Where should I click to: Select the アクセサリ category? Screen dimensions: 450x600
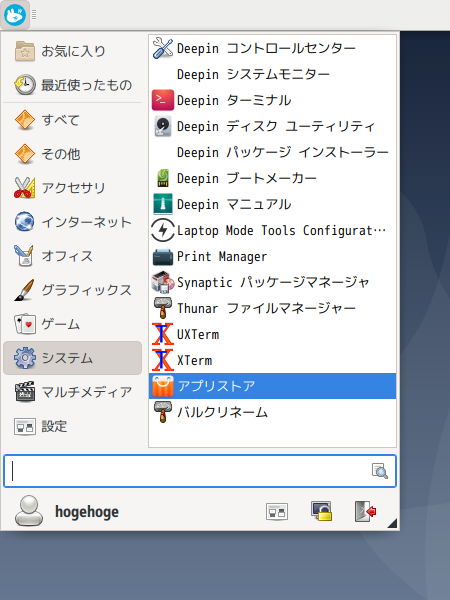[x=73, y=188]
